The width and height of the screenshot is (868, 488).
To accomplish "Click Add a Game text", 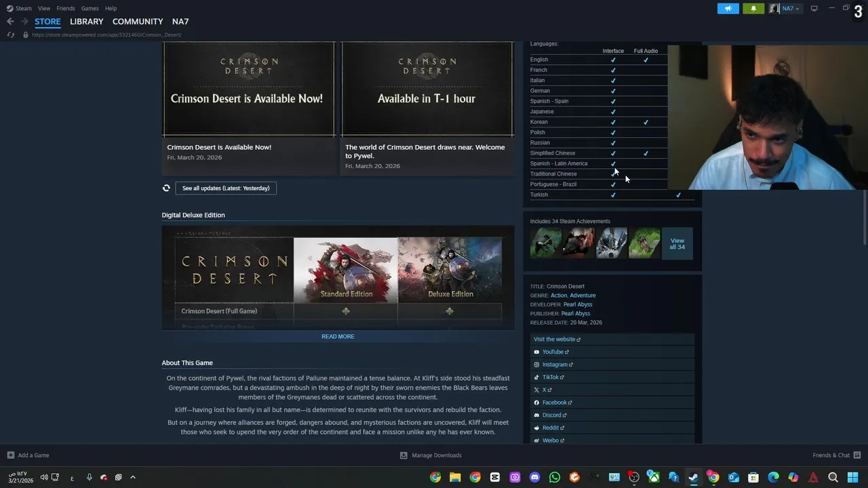I will click(x=33, y=455).
